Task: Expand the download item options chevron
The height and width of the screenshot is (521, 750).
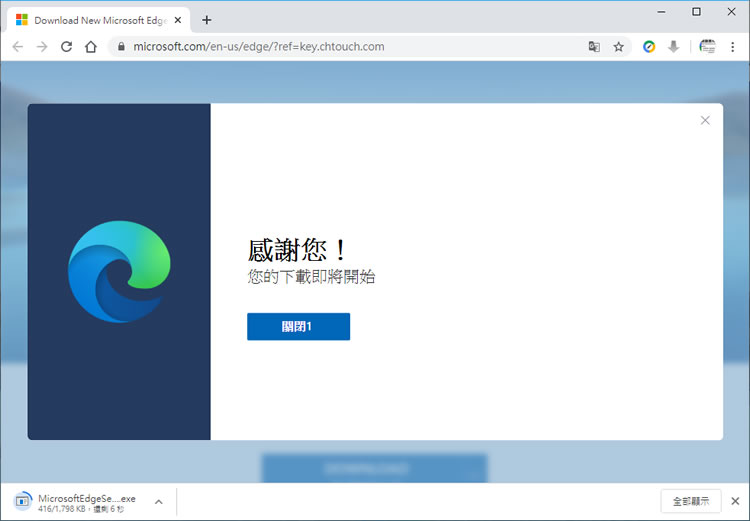Action: pyautogui.click(x=159, y=502)
